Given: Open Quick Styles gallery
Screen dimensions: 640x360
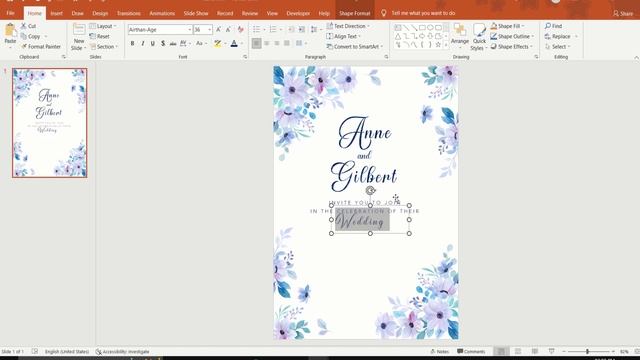Looking at the screenshot, I should coord(479,37).
